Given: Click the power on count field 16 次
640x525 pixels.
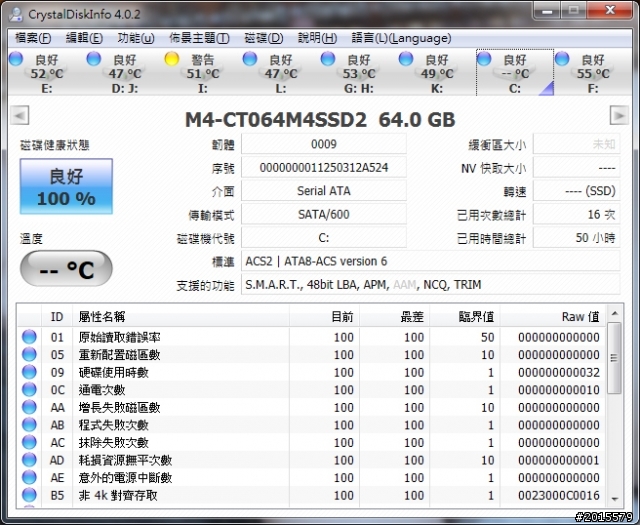Looking at the screenshot, I should 576,214.
